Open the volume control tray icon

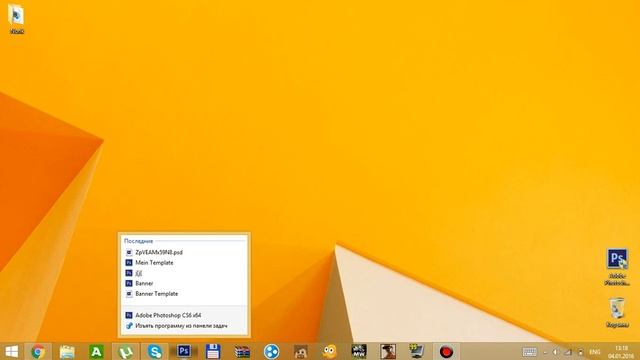pos(556,352)
